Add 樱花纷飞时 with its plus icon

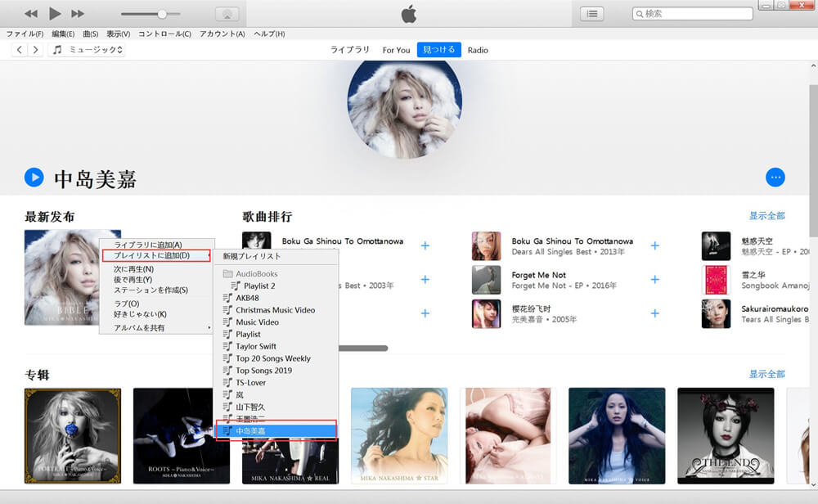click(654, 313)
